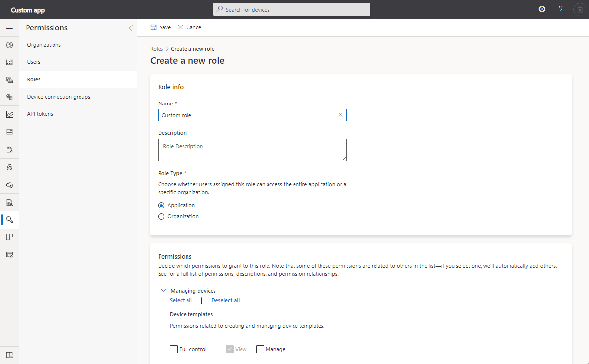The height and width of the screenshot is (364, 589).
Task: Select the Organization radio button
Action: (x=161, y=216)
